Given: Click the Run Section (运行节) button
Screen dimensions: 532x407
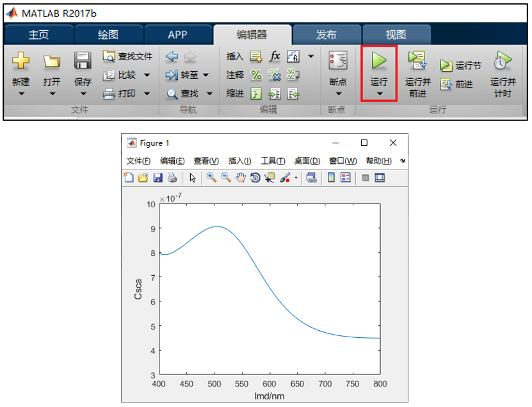Looking at the screenshot, I should pyautogui.click(x=461, y=66).
